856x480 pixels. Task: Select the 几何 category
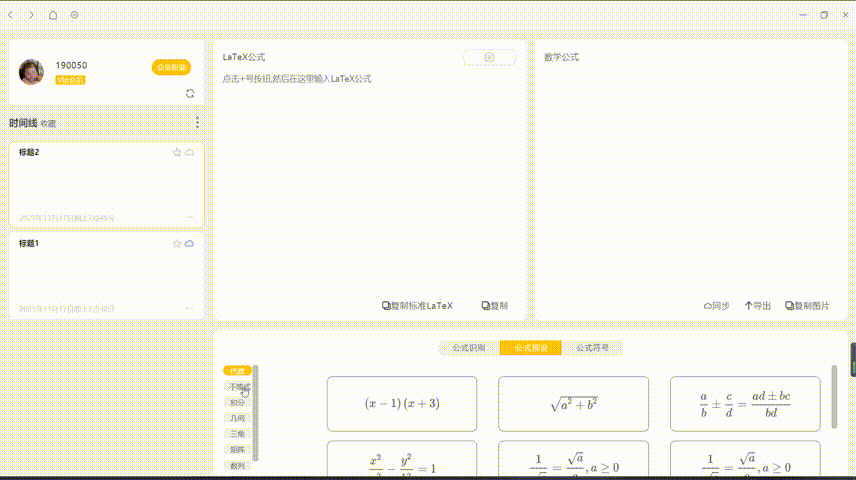237,418
